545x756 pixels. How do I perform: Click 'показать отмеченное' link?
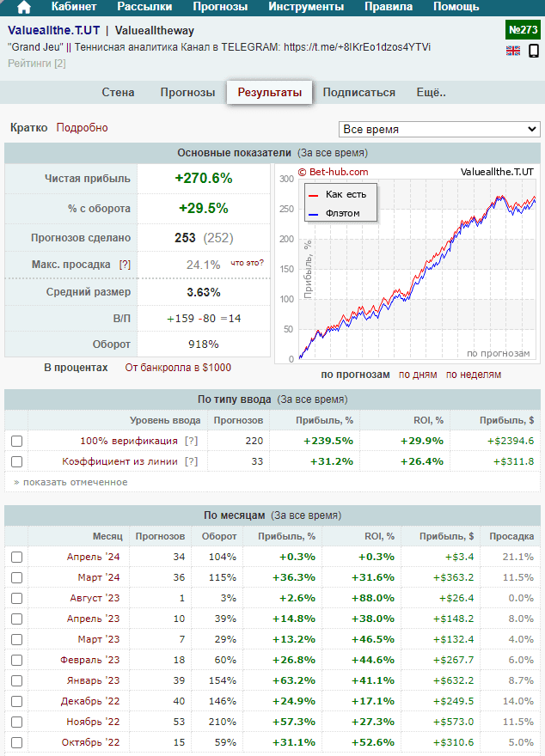[70, 482]
